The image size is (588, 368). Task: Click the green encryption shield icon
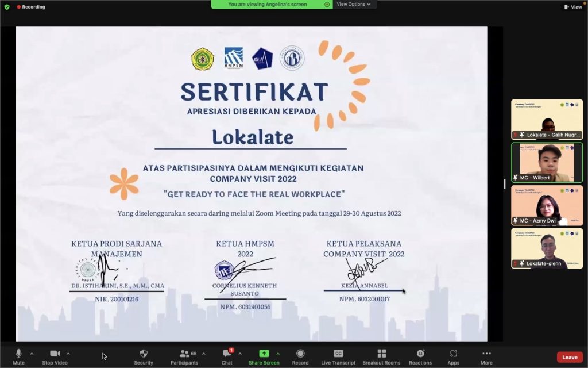pyautogui.click(x=7, y=7)
